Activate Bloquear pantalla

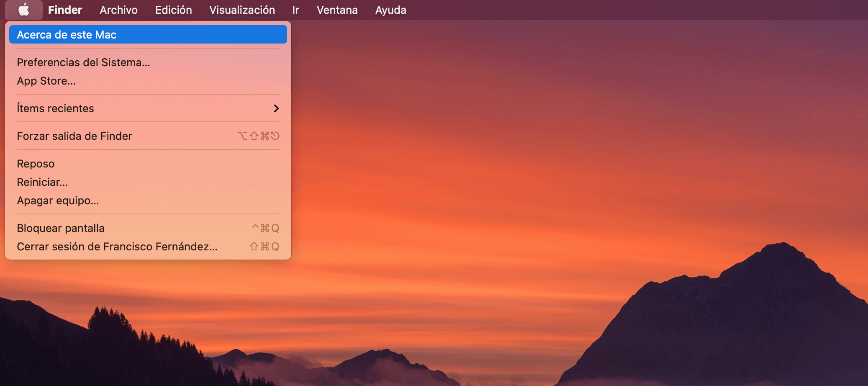[x=61, y=228]
